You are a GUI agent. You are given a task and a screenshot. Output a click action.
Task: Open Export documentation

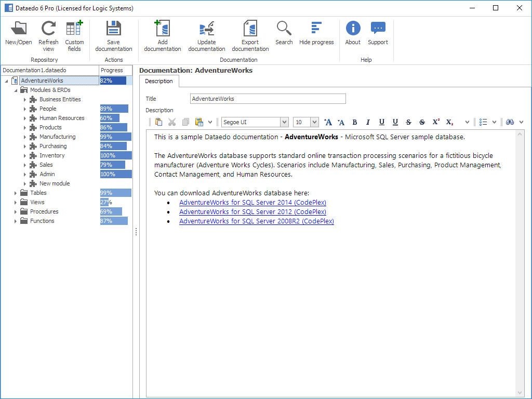point(250,29)
